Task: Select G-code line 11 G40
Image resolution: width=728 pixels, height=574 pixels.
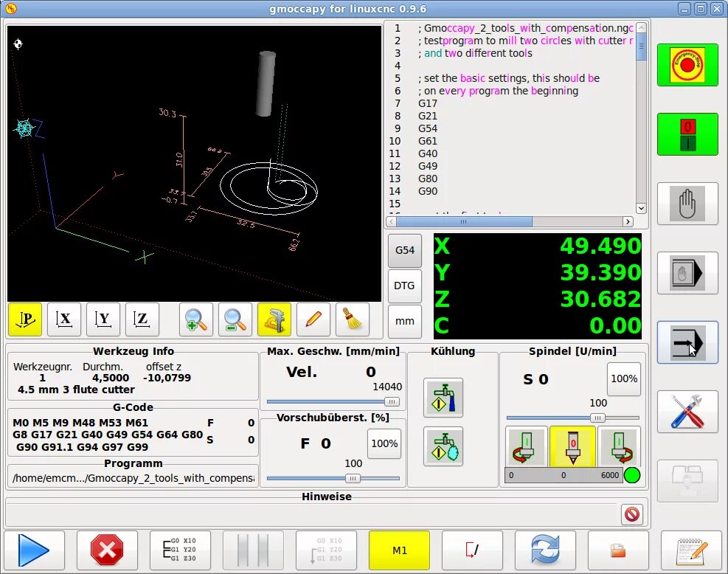Action: coord(428,153)
